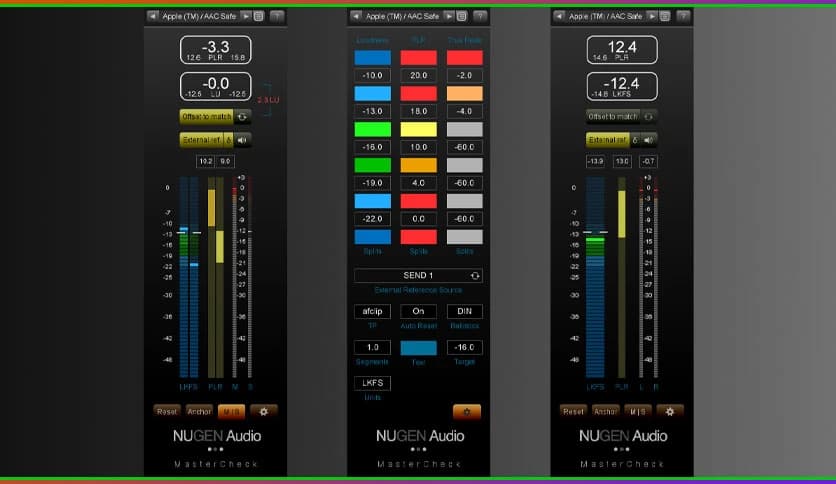Click bright green Loudness swatch above -16.0
This screenshot has height=484, width=836.
coord(372,129)
